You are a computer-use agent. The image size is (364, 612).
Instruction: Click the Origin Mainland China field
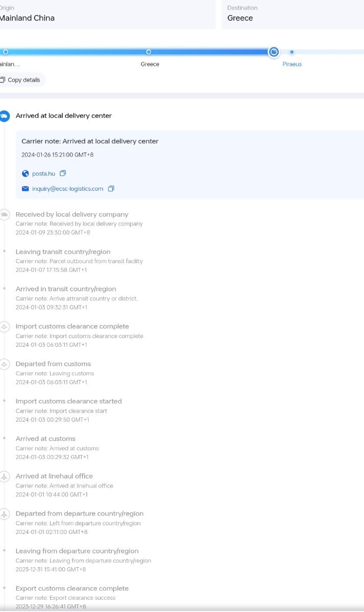[108, 14]
